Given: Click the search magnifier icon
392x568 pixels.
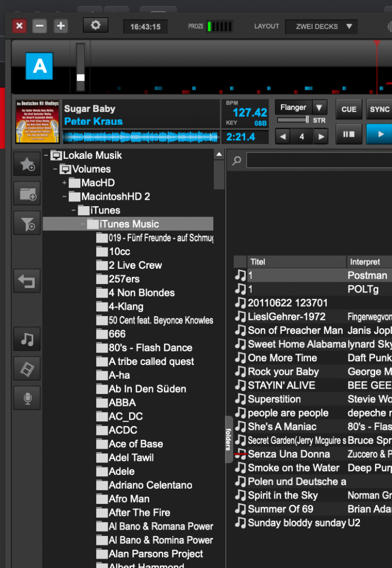Looking at the screenshot, I should click(236, 160).
